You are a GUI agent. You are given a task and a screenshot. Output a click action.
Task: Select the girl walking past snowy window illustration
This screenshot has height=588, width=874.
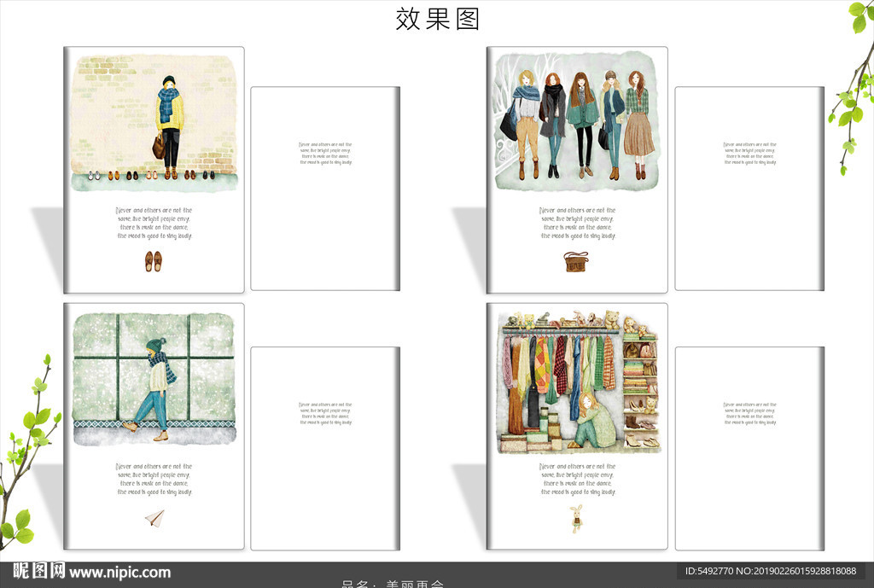point(154,379)
